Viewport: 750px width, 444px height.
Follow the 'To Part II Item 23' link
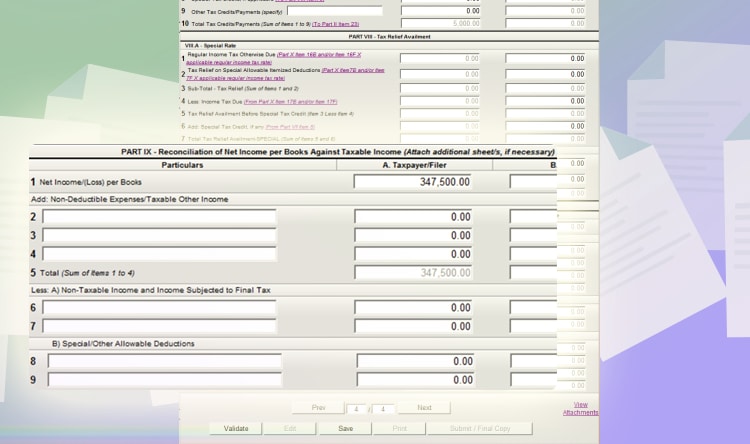[x=337, y=23]
